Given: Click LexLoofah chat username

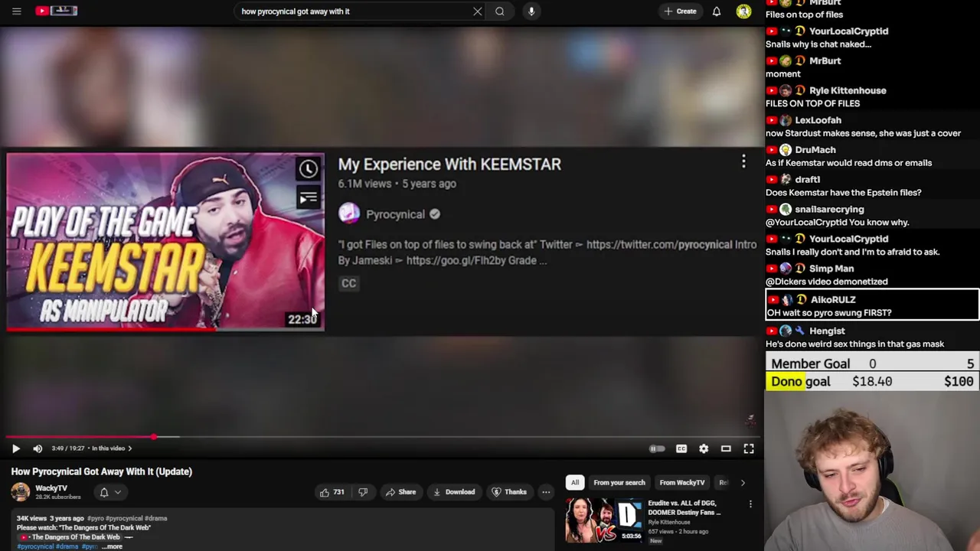Looking at the screenshot, I should click(x=818, y=120).
